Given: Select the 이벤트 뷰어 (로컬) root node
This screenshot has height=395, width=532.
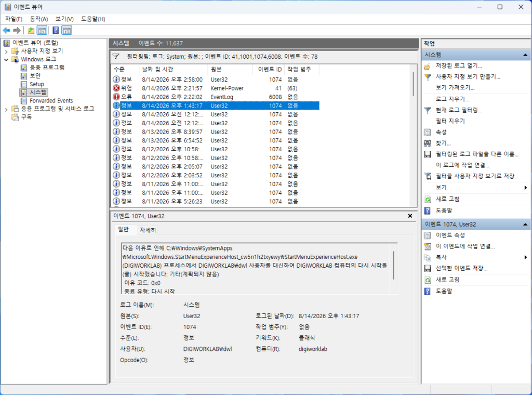Looking at the screenshot, I should point(35,43).
